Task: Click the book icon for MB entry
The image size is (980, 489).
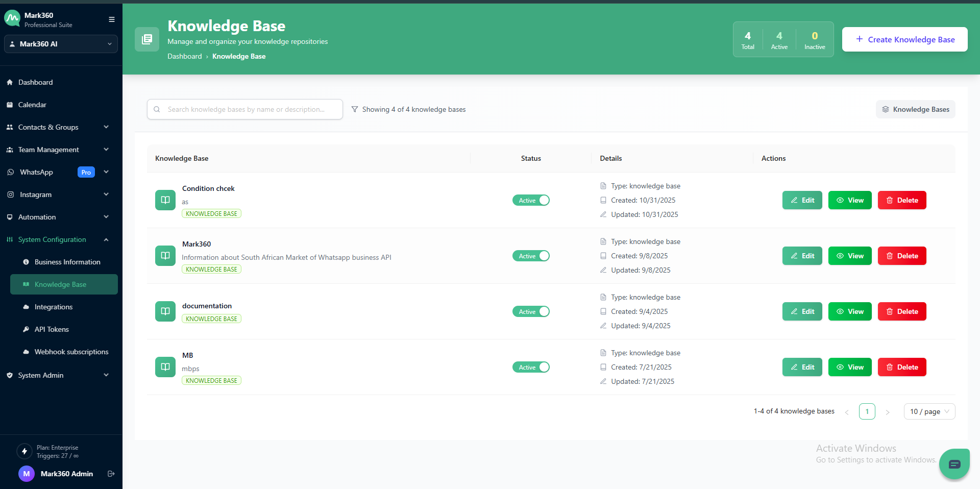Action: point(165,367)
